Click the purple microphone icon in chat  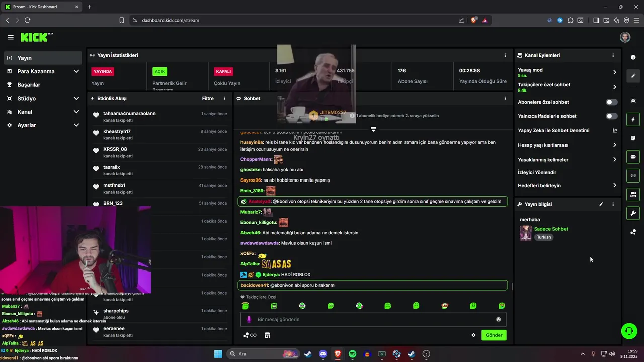point(249,319)
